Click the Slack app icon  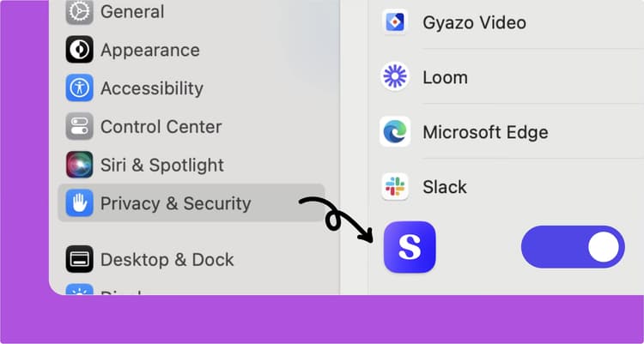[395, 186]
